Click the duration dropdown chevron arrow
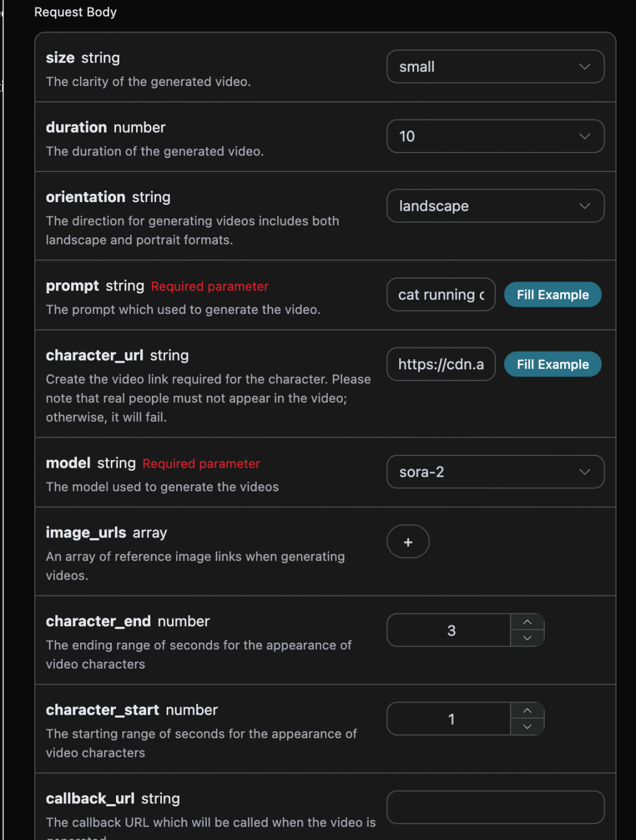This screenshot has width=636, height=840. pyautogui.click(x=585, y=136)
